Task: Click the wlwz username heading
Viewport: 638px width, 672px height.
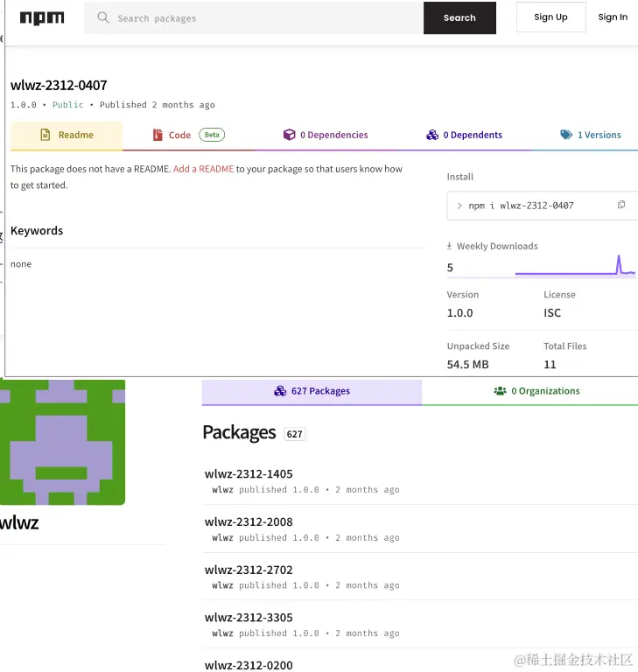Action: (19, 523)
